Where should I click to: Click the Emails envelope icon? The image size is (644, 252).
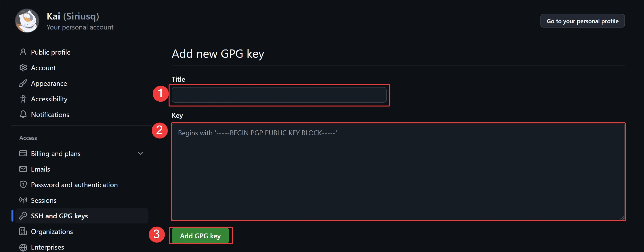tap(23, 169)
